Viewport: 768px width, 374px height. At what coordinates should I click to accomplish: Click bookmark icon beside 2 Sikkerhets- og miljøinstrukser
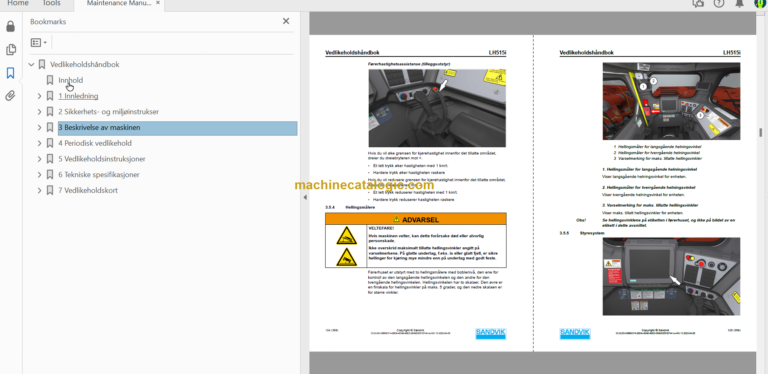pos(49,112)
